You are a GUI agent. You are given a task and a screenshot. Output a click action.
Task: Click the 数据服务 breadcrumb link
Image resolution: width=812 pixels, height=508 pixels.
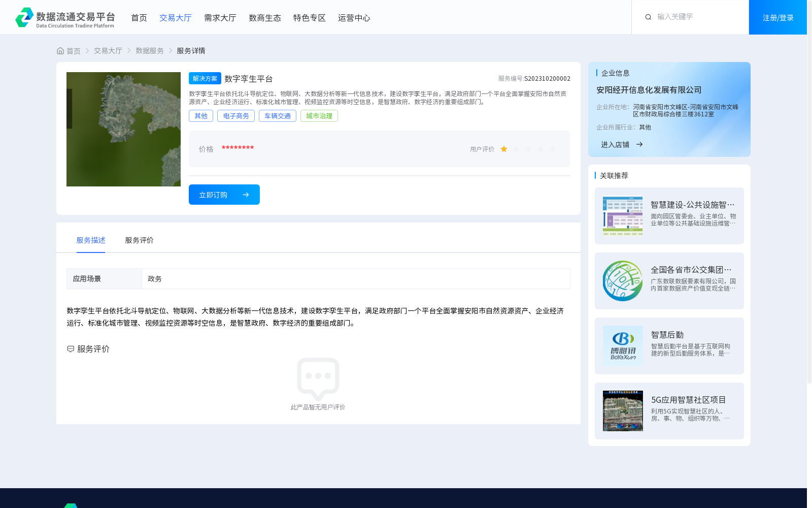(x=150, y=51)
